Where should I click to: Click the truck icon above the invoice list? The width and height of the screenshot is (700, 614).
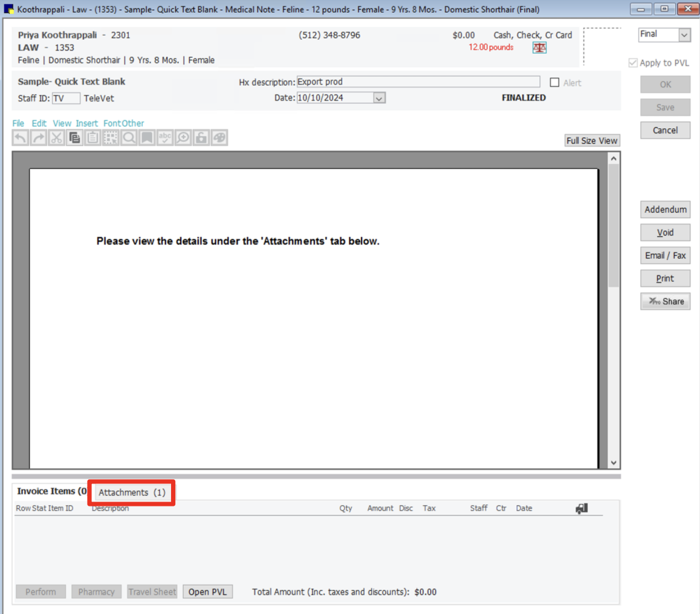click(x=582, y=508)
